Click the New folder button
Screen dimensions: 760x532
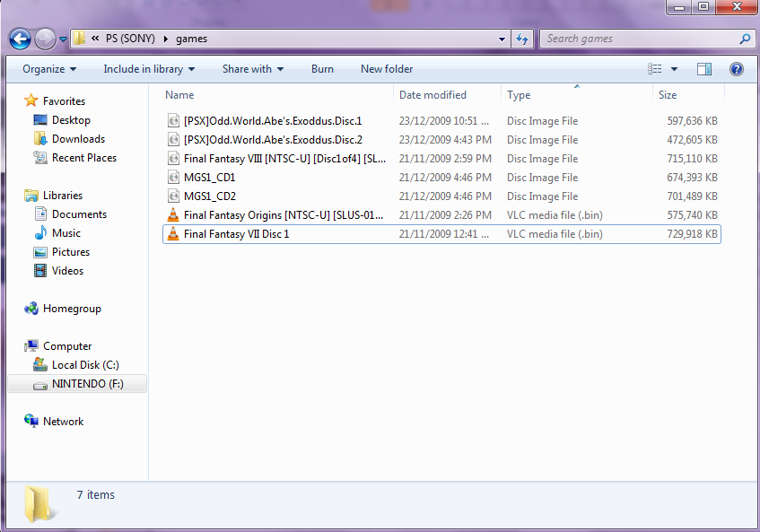point(387,69)
